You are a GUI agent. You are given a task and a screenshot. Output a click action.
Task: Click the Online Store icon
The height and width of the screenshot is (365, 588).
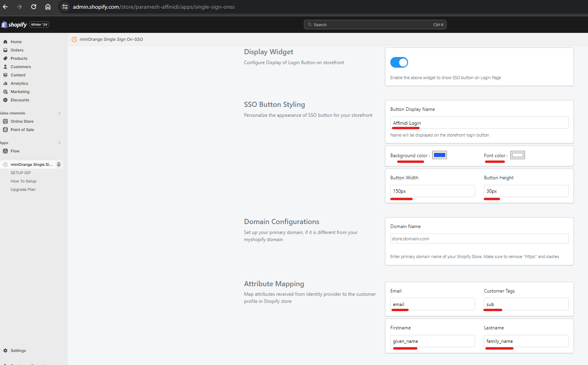pyautogui.click(x=6, y=121)
